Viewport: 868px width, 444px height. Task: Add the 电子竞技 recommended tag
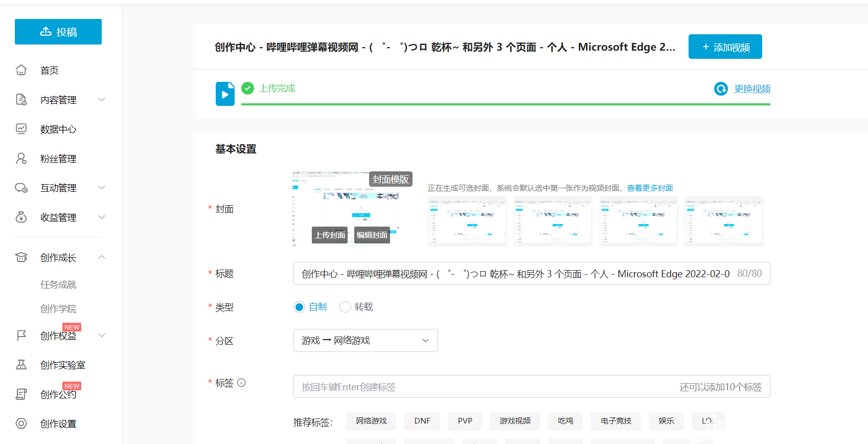[x=616, y=421]
